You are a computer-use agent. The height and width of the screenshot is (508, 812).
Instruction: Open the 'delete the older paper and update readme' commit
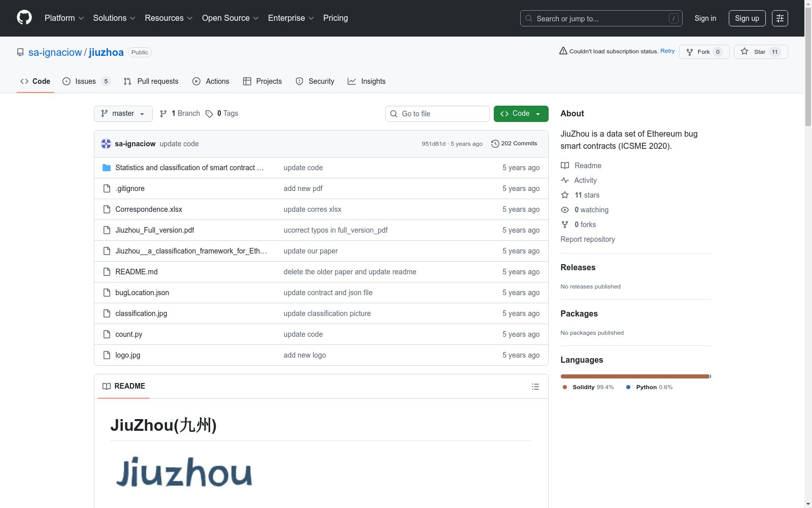(350, 272)
